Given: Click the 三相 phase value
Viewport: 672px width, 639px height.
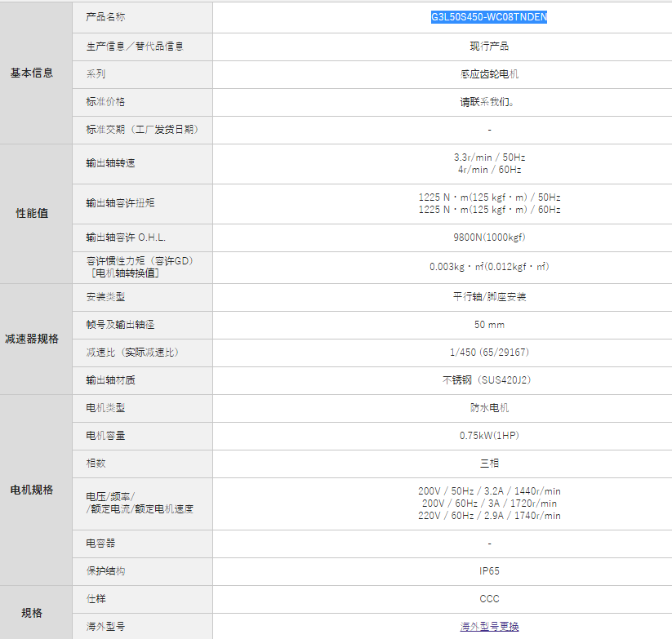Looking at the screenshot, I should [x=489, y=464].
